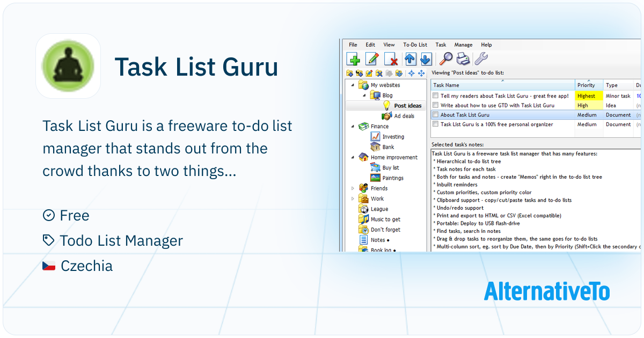The image size is (644, 338).
Task: Click the yellow Highest priority cell
Action: [x=589, y=96]
